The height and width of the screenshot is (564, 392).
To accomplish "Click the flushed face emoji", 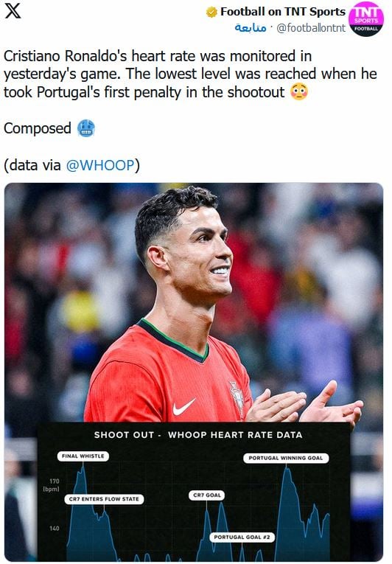I will tap(299, 92).
